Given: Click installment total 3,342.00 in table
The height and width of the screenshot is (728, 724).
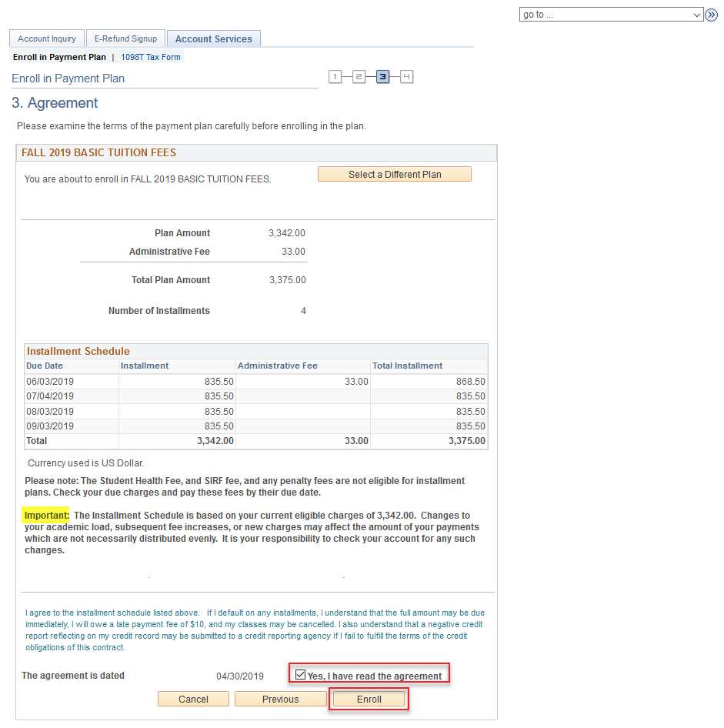Looking at the screenshot, I should [x=215, y=441].
